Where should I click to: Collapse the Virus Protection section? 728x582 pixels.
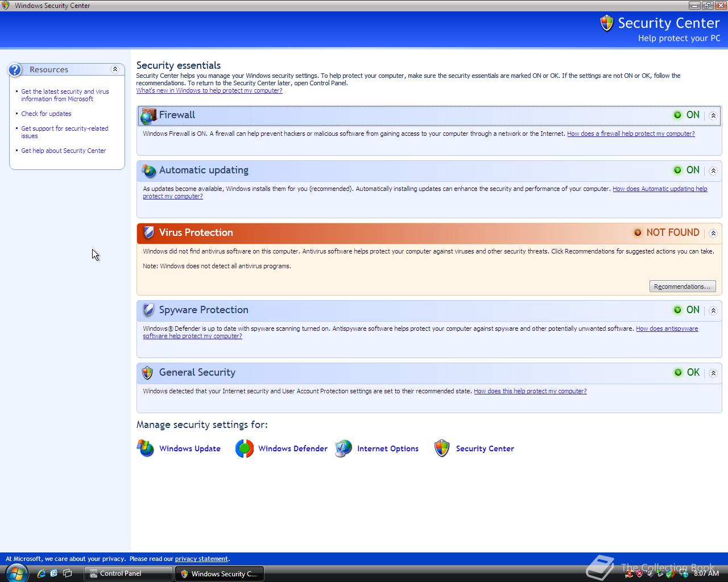713,233
